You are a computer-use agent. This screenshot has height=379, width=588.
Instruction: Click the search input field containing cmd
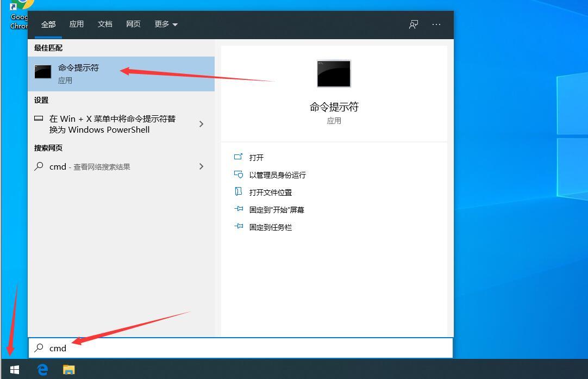pos(241,348)
